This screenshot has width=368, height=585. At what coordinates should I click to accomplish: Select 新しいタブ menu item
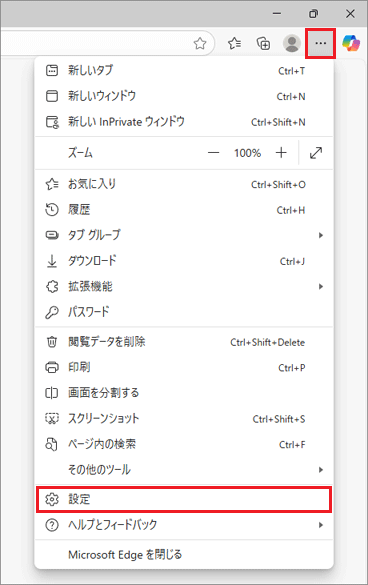(184, 70)
